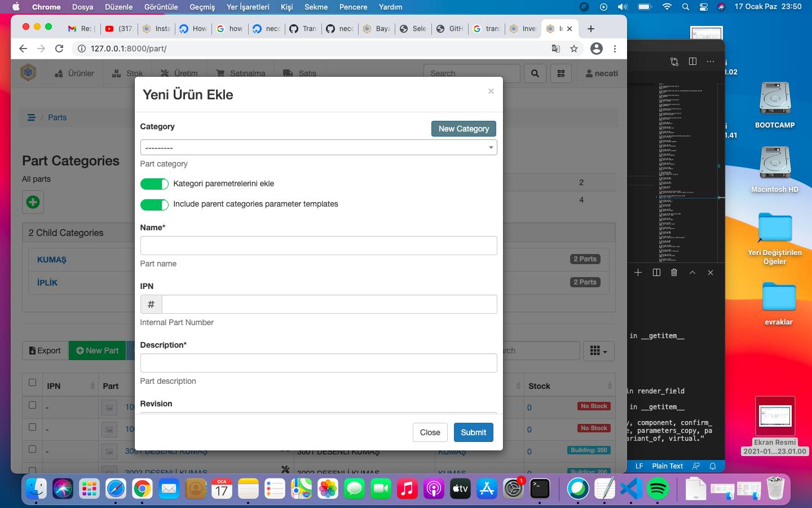Click the Google Translate icon in the address bar
The image size is (812, 508).
[555, 49]
